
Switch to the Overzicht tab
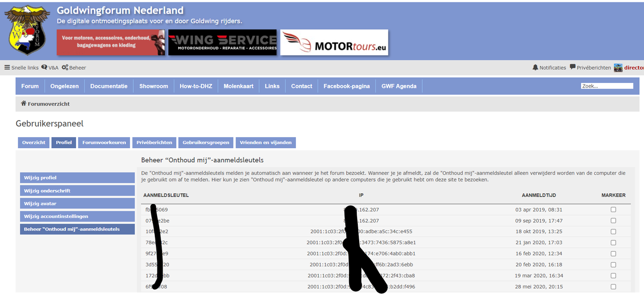tap(34, 143)
